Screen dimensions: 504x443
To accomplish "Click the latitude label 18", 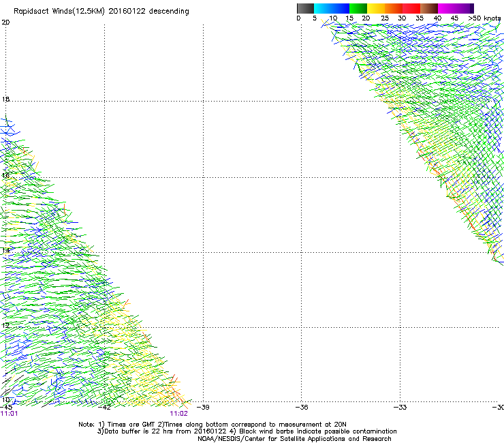I will click(x=5, y=99).
